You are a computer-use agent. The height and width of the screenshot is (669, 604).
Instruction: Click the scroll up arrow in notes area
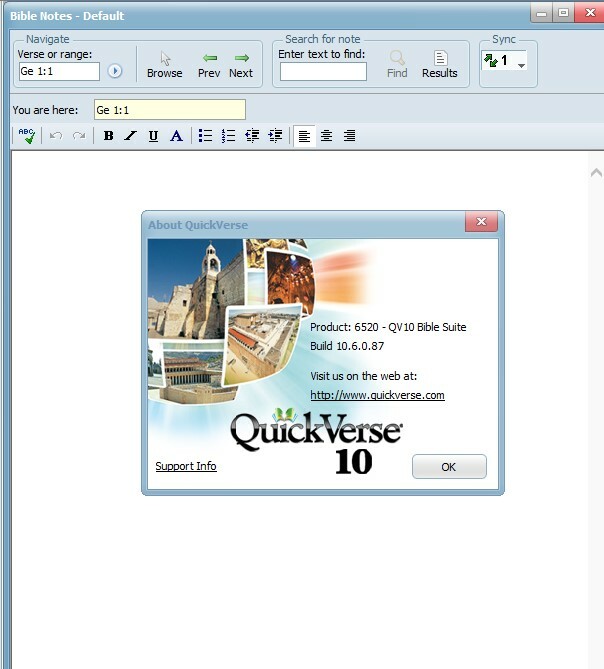click(596, 173)
